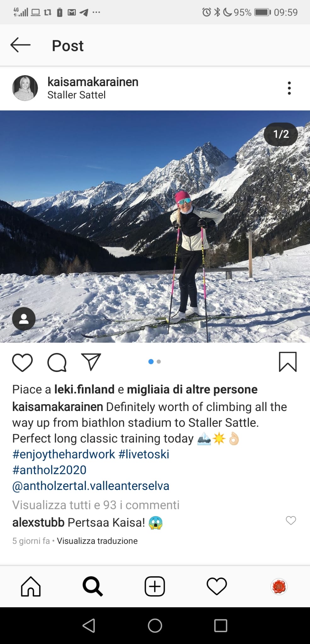Open kaisamakarainen profile picture
Viewport: 310px width, 644px height.
(25, 88)
